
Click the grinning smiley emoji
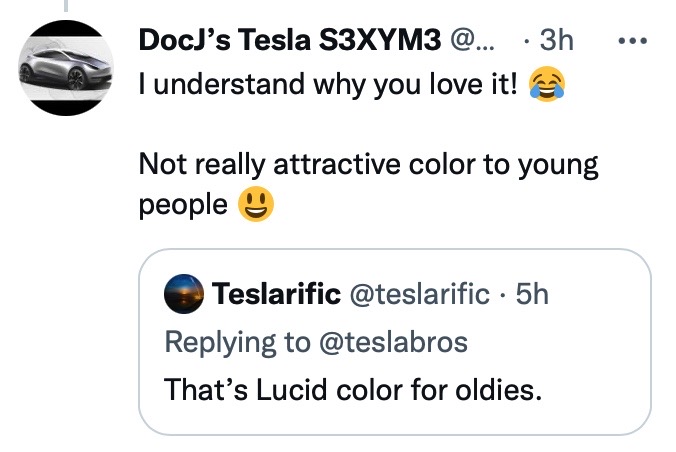[256, 204]
